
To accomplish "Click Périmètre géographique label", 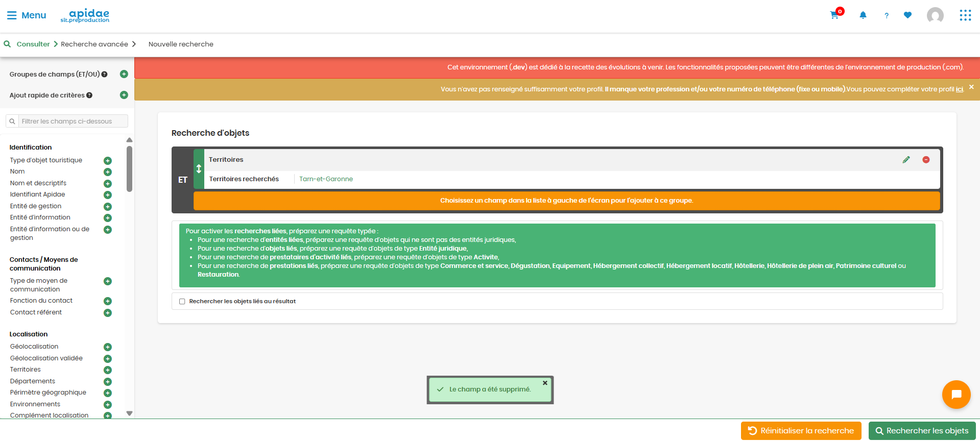I will click(48, 393).
